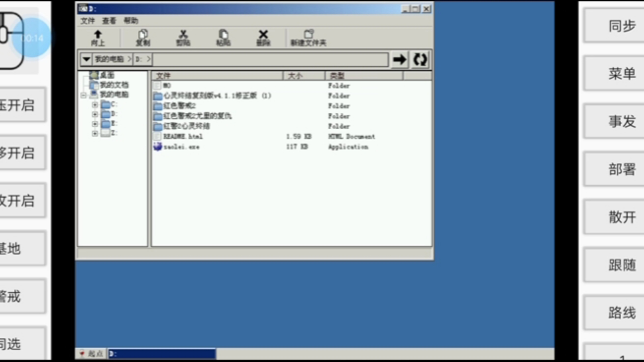Click the navigate arrow in address bar

pyautogui.click(x=398, y=60)
